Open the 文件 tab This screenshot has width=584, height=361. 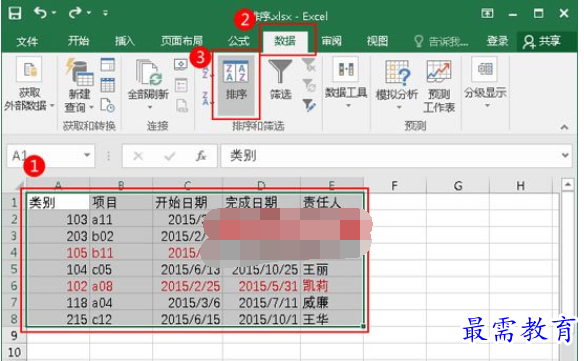click(27, 41)
